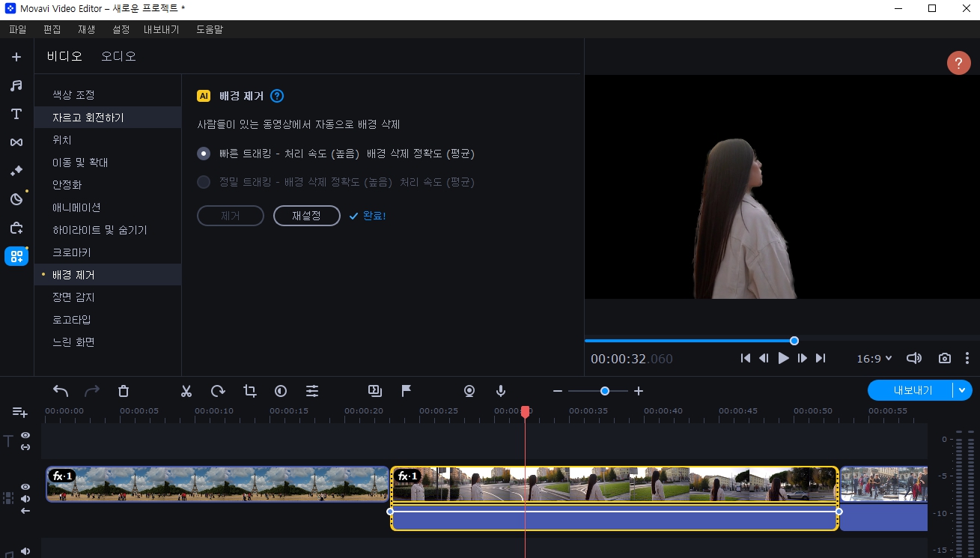Open the 내보내기 menu
Image resolution: width=980 pixels, height=558 pixels.
pyautogui.click(x=162, y=29)
